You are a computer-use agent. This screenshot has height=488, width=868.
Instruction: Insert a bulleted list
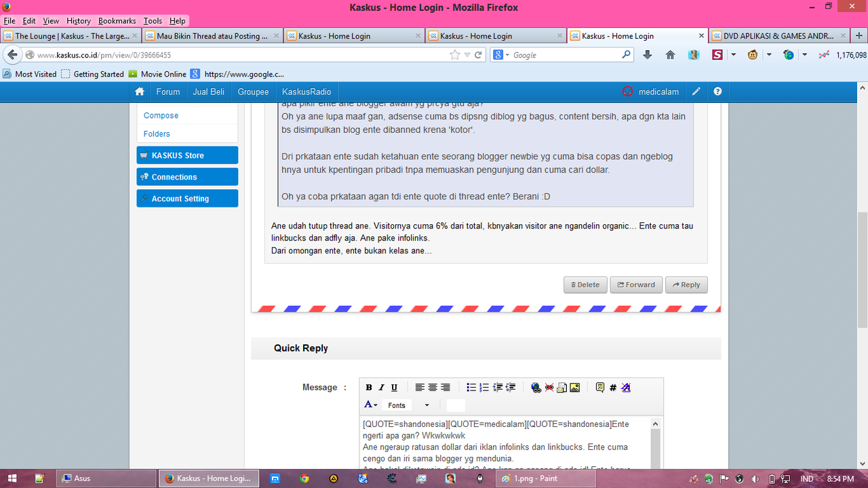point(471,388)
